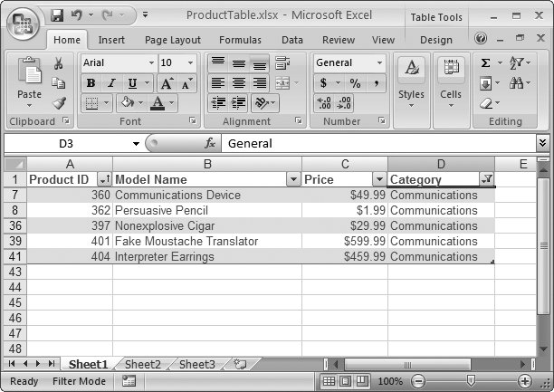554x392 pixels.
Task: Click the Cut scissors icon
Action: pos(59,63)
